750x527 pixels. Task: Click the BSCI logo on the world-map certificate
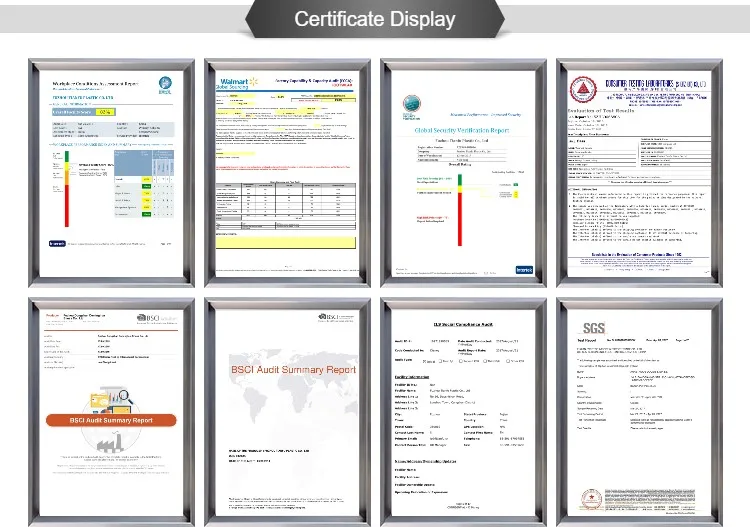coord(336,317)
